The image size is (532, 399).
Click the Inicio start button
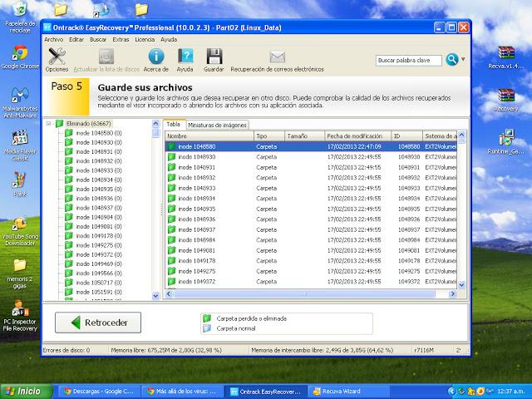tap(23, 390)
